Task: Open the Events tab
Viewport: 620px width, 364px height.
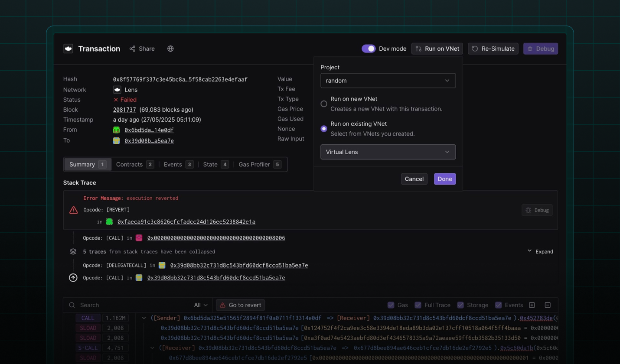Action: [178, 164]
